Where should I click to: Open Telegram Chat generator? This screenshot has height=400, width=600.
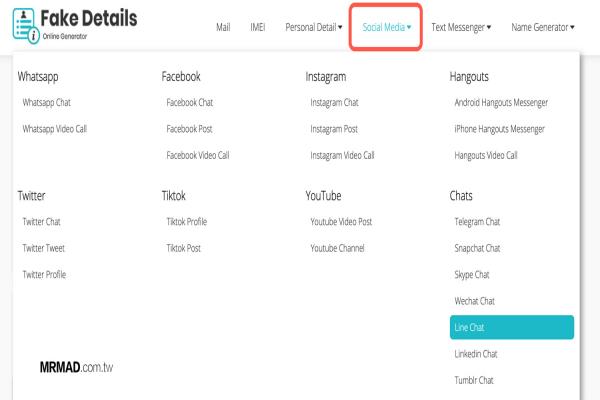point(477,222)
